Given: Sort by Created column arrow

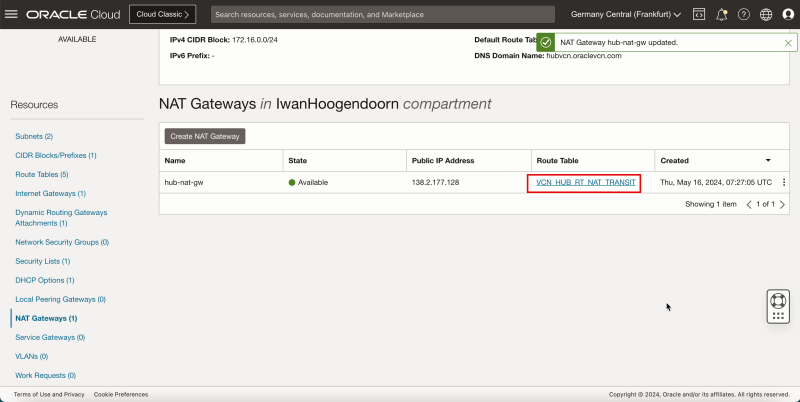Looking at the screenshot, I should pyautogui.click(x=768, y=160).
